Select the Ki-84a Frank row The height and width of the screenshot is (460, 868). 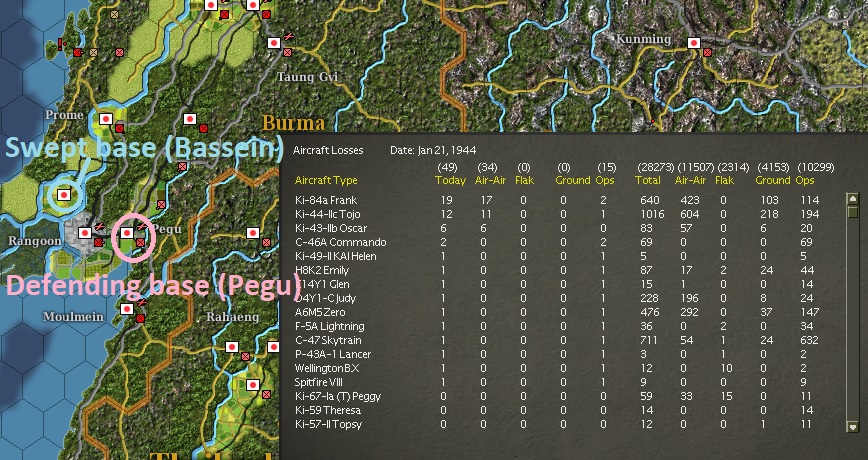[x=557, y=200]
